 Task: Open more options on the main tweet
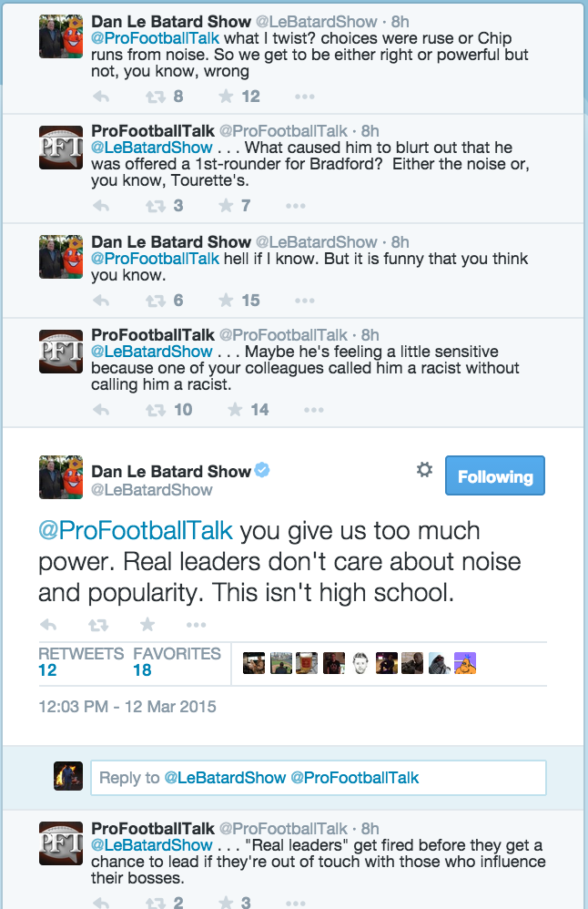click(x=196, y=625)
